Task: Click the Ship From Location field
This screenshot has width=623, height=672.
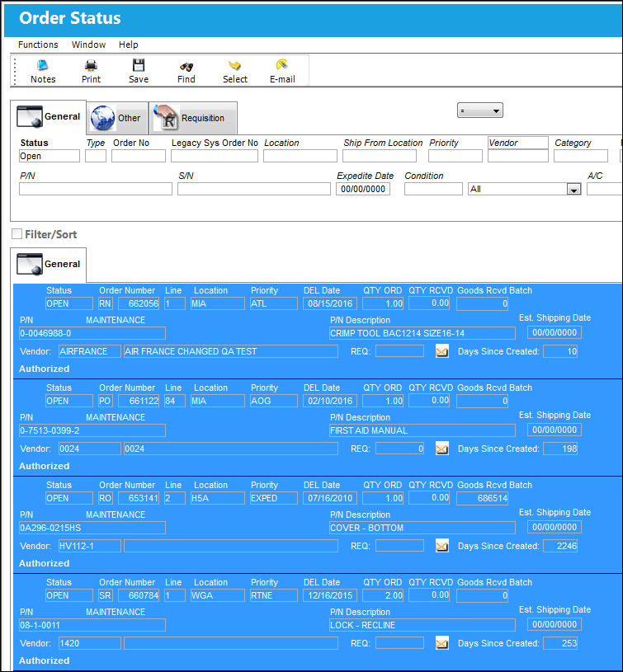Action: [x=380, y=156]
